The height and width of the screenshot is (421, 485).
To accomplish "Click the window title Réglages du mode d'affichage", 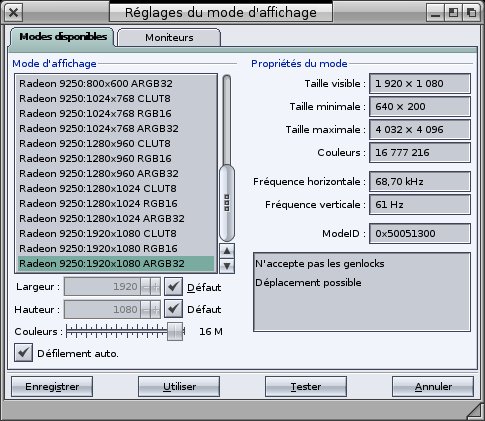I will tap(221, 13).
